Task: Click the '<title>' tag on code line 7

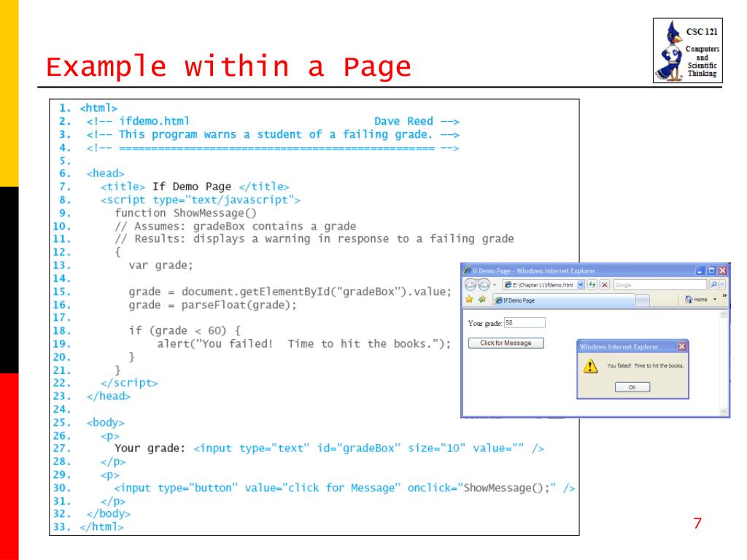Action: coord(123,187)
